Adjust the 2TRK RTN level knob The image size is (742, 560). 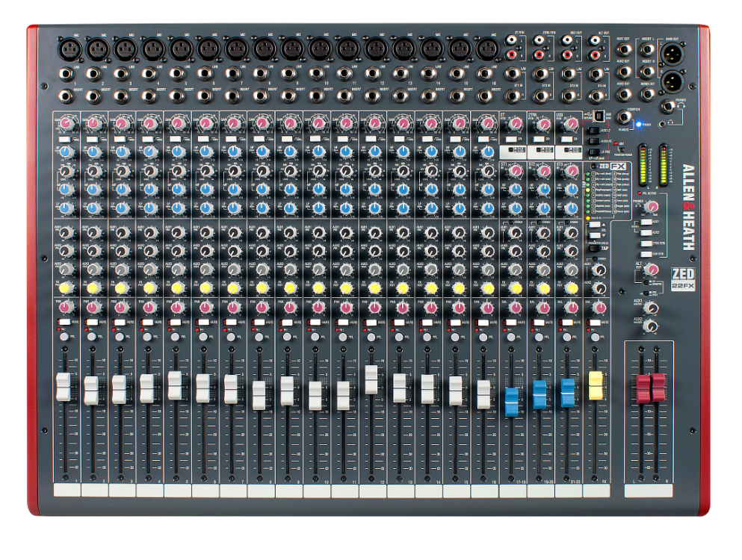[542, 125]
